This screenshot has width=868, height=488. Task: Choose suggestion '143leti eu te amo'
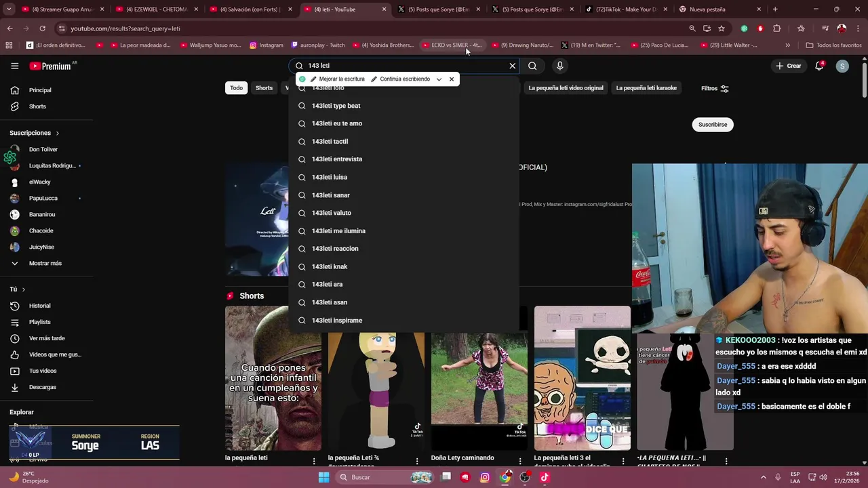pyautogui.click(x=403, y=123)
